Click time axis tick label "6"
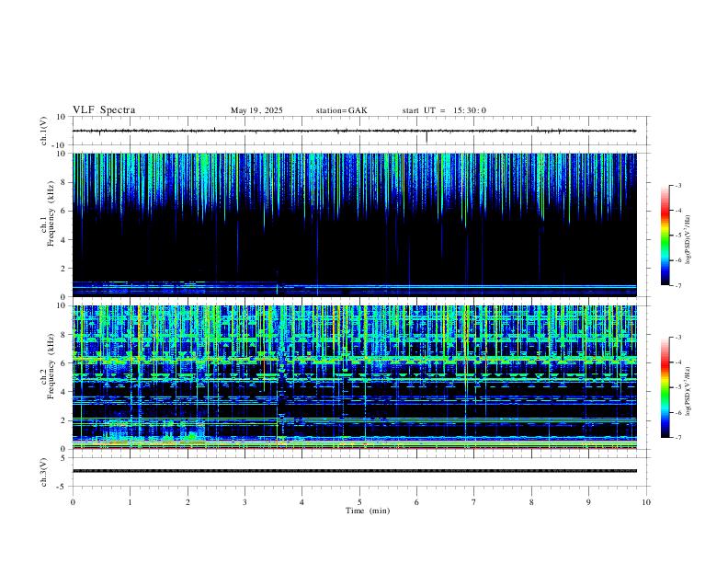 pyautogui.click(x=417, y=502)
